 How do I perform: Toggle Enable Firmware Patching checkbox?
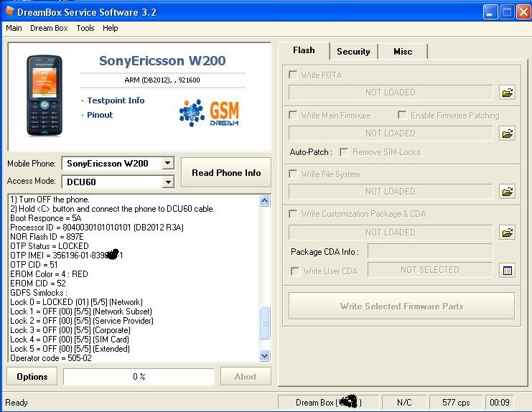click(x=402, y=116)
